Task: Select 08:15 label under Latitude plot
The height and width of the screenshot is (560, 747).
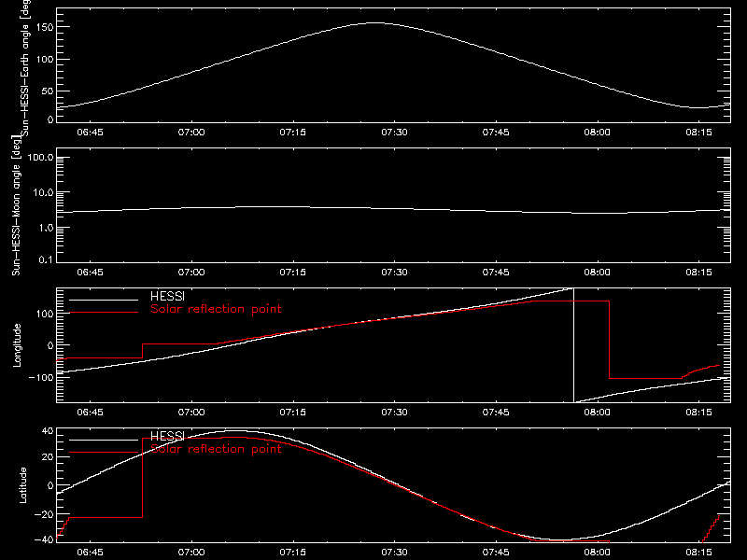Action: click(x=698, y=553)
